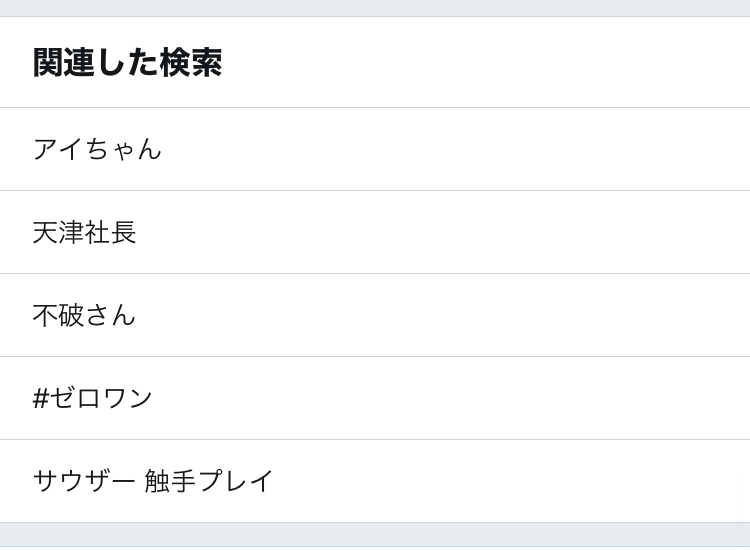750x550 pixels.
Task: Tap the サウザー 触手プレイ suggestion
Action: tap(153, 481)
